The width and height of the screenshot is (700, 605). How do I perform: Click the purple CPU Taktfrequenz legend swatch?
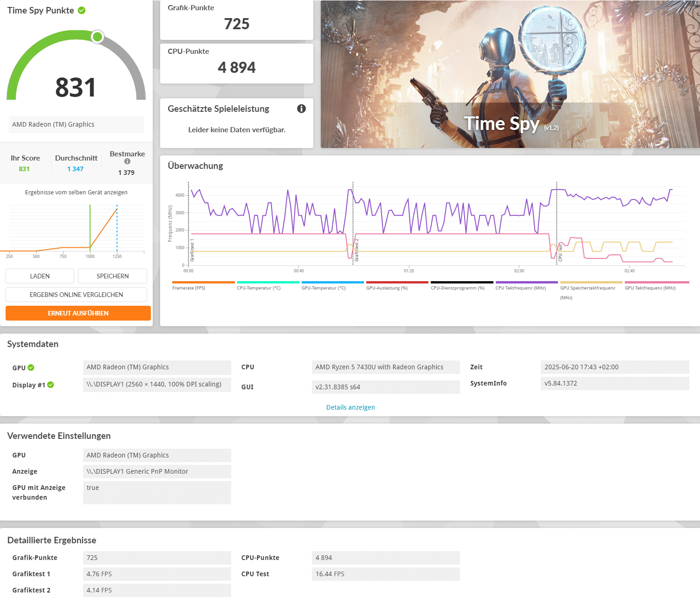click(x=526, y=282)
